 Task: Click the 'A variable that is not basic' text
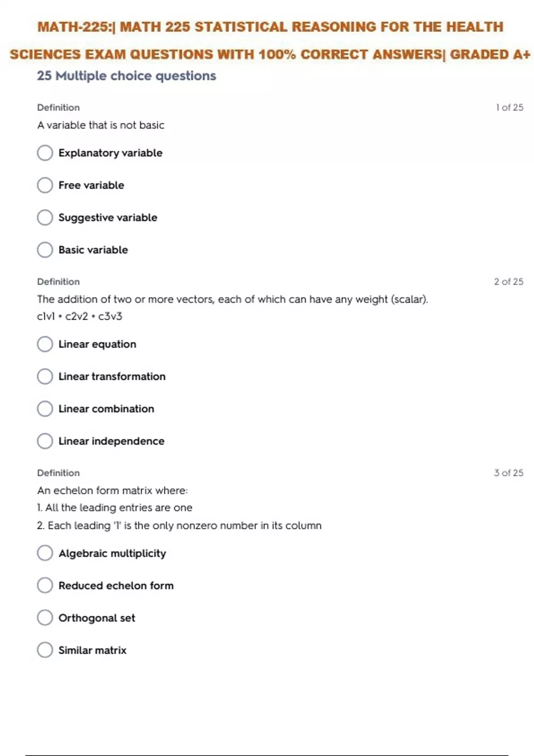point(101,125)
